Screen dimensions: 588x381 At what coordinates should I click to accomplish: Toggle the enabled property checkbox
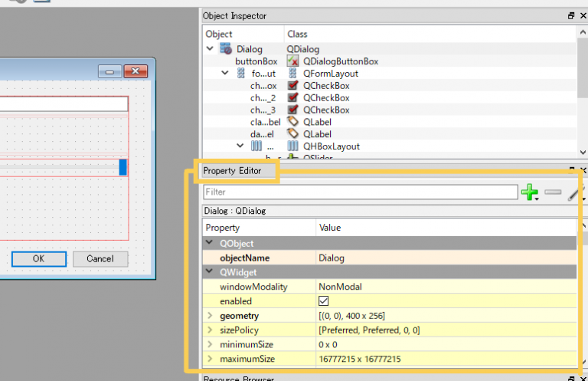tap(324, 301)
